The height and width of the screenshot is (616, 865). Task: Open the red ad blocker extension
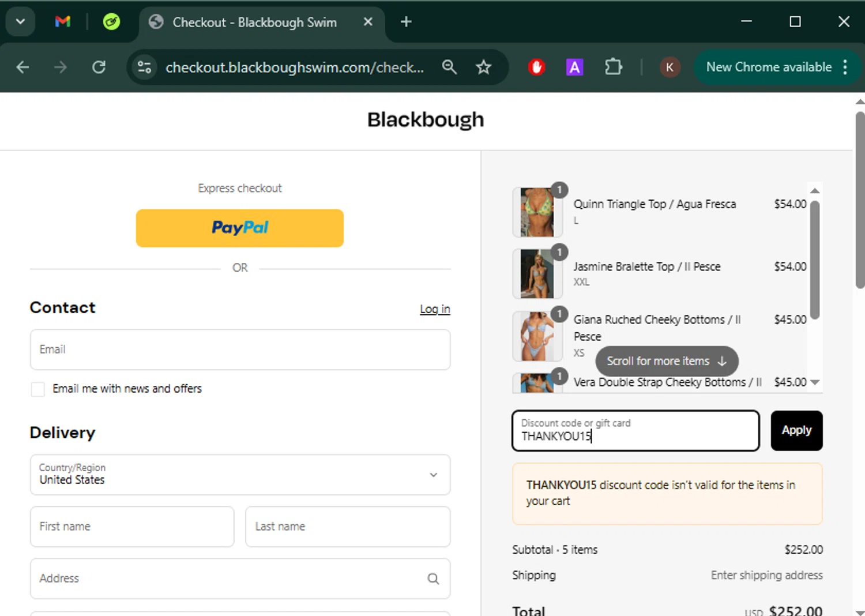coord(536,67)
